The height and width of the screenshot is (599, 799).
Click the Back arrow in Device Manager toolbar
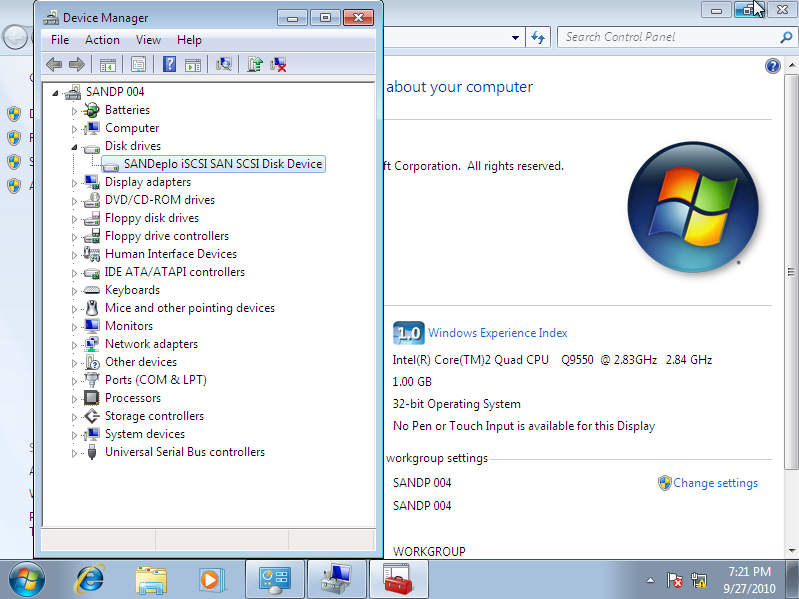point(54,65)
